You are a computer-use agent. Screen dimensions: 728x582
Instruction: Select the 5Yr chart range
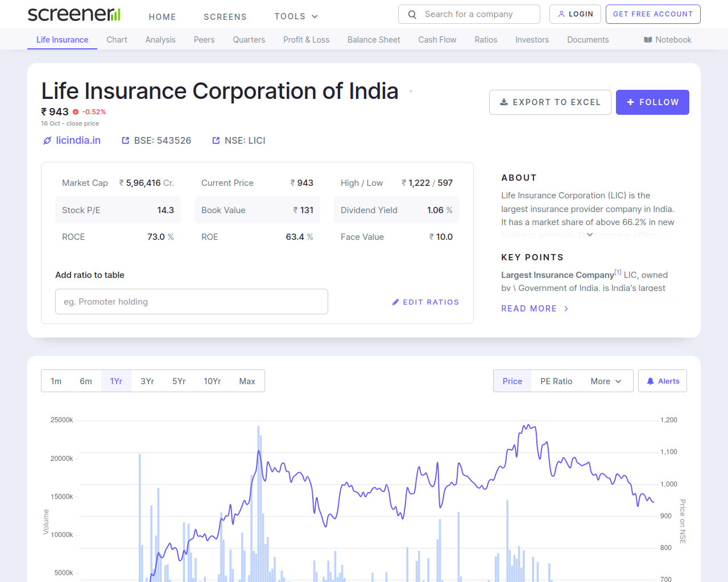[179, 381]
